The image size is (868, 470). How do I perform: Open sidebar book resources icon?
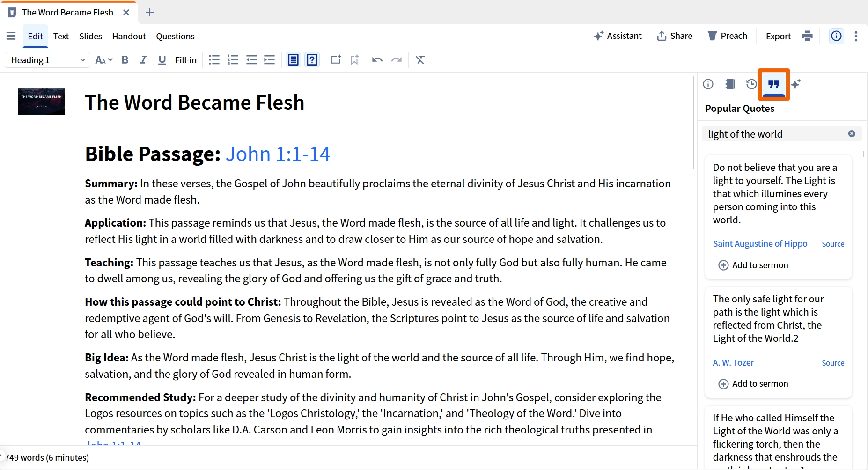coord(730,84)
